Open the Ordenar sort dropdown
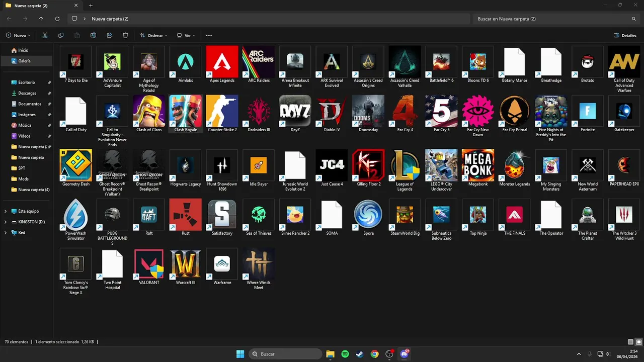Image resolution: width=644 pixels, height=362 pixels. pyautogui.click(x=153, y=35)
